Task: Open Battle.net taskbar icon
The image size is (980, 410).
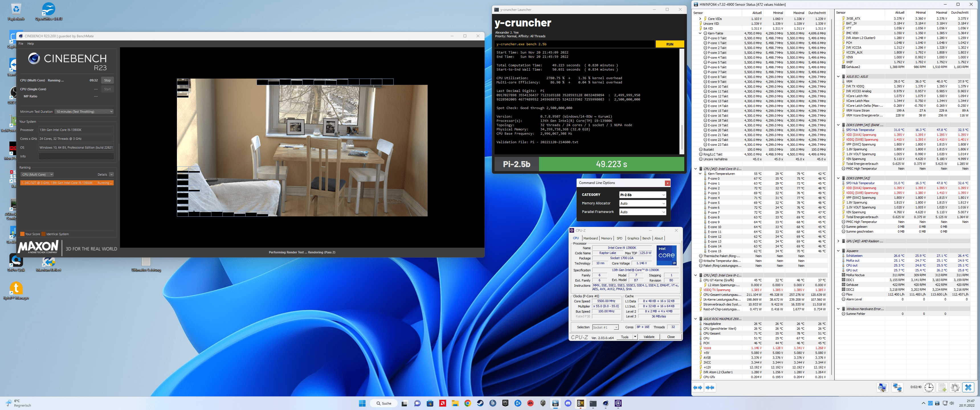Action: coord(518,403)
